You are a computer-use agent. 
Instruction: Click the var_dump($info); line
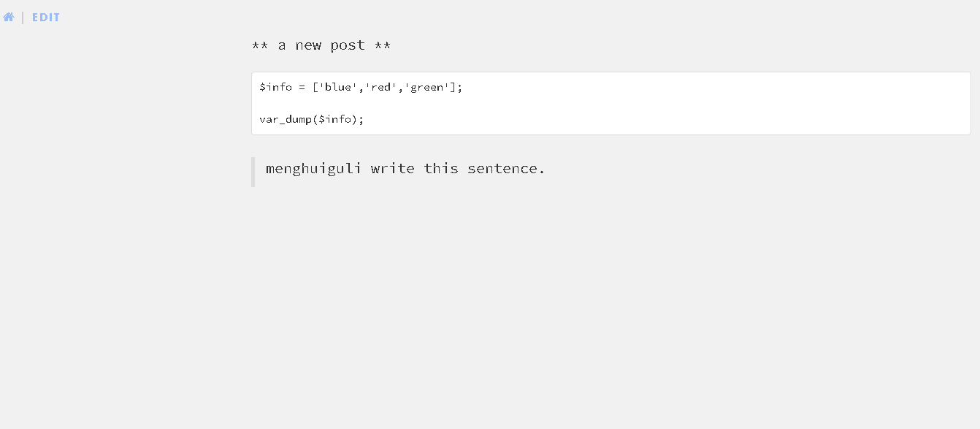tap(311, 119)
